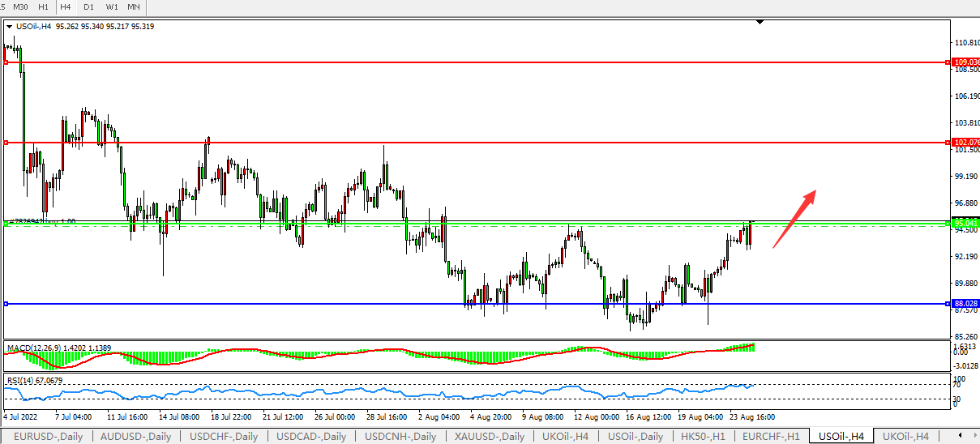Toggle the H4 timeframe button

[66, 6]
